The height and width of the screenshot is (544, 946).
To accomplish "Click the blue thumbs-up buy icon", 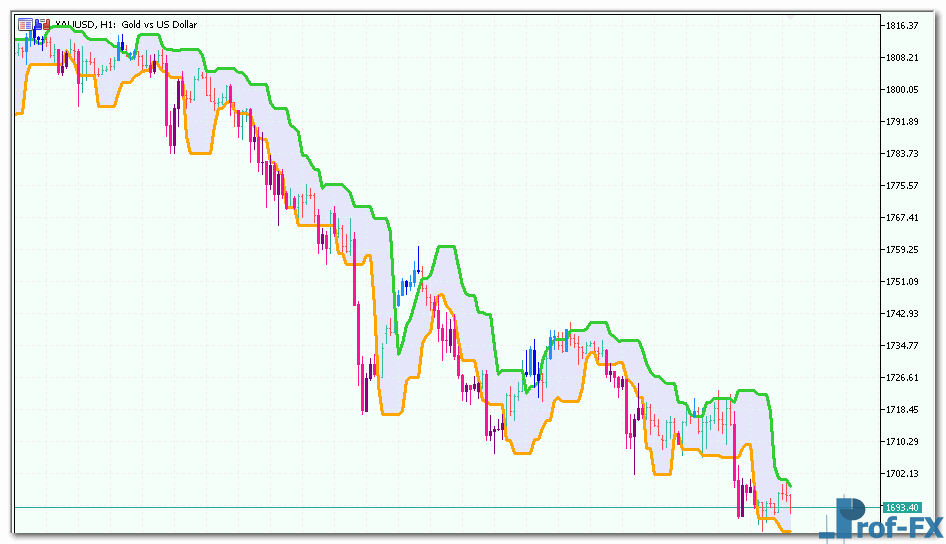I will click(x=36, y=23).
